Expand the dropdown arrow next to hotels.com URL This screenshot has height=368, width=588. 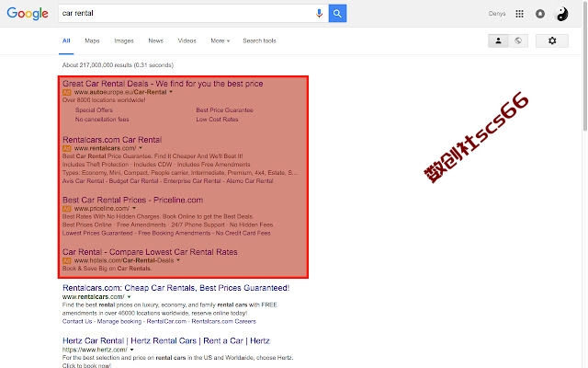tap(178, 260)
